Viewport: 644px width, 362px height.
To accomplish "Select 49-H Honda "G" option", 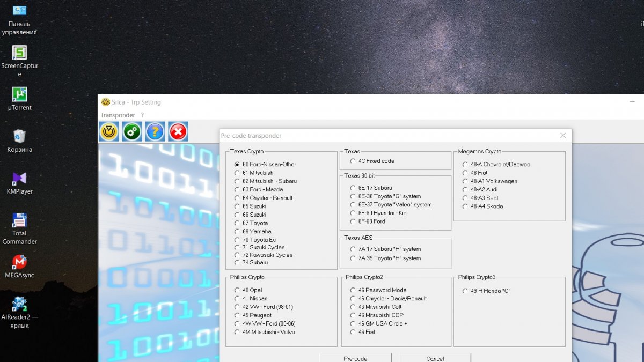I will [x=486, y=291].
